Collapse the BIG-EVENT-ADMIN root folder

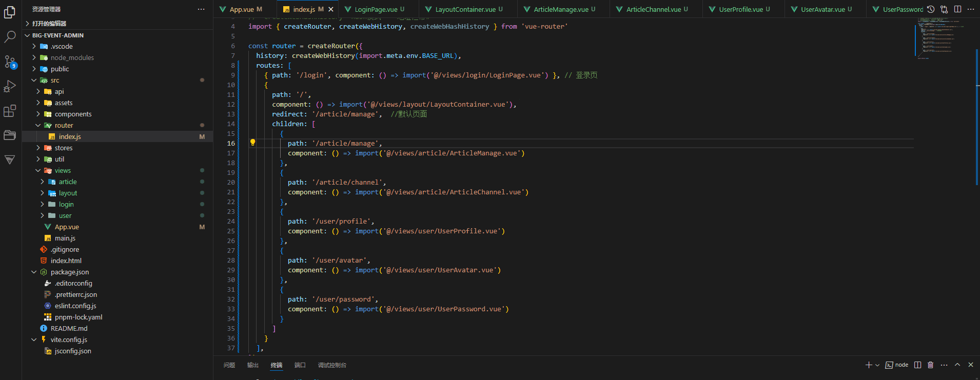pos(117,35)
